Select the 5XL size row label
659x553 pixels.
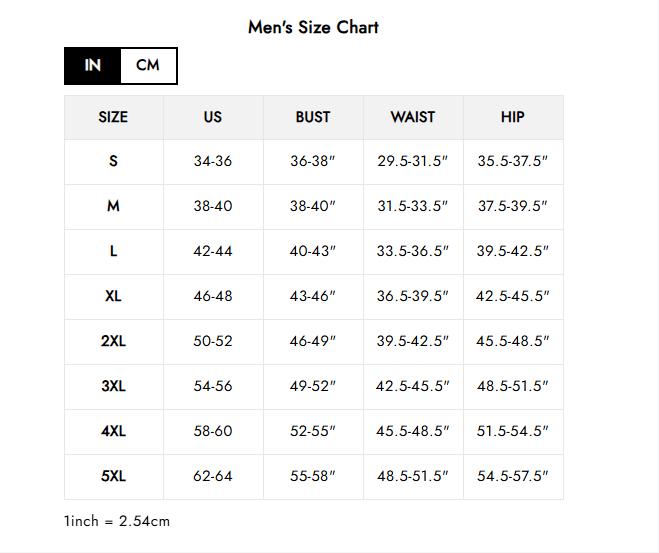tap(113, 476)
